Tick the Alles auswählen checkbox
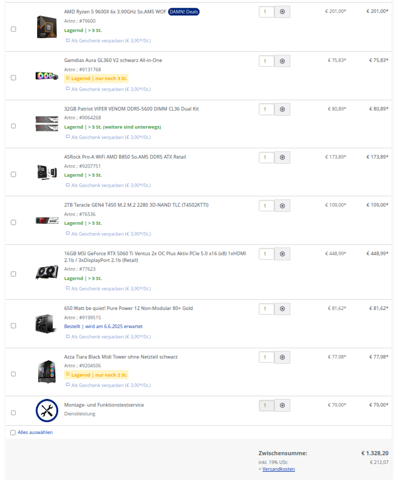 pos(13,433)
